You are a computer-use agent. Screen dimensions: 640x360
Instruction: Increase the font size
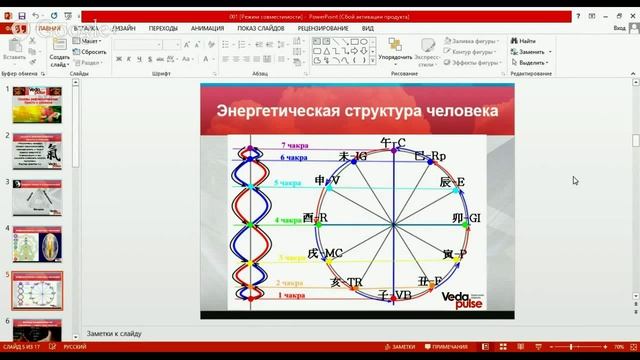187,44
